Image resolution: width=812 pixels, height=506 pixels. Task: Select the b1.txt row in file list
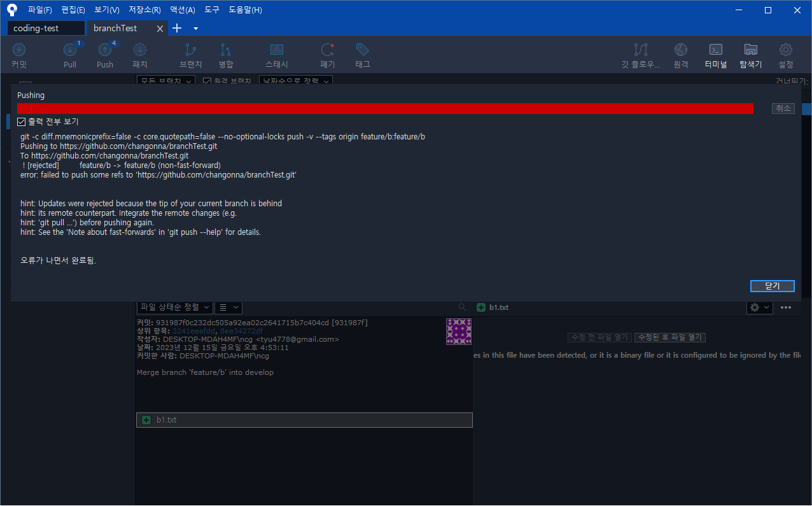[304, 420]
